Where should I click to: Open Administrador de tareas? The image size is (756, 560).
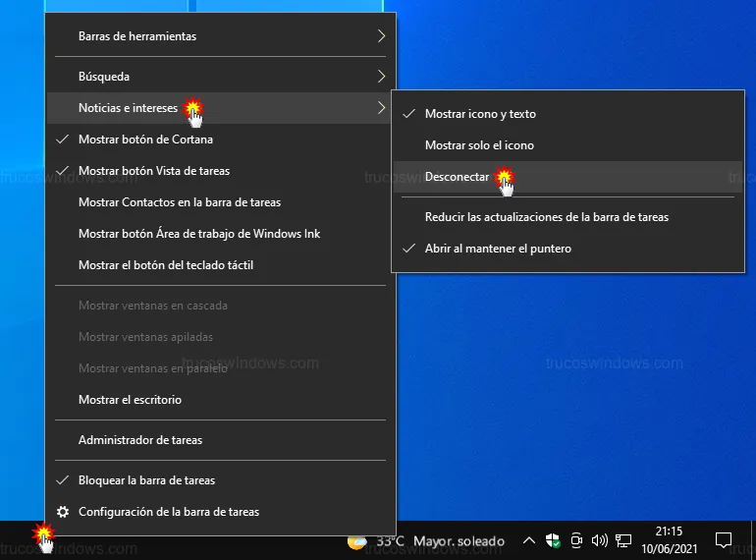tap(140, 440)
